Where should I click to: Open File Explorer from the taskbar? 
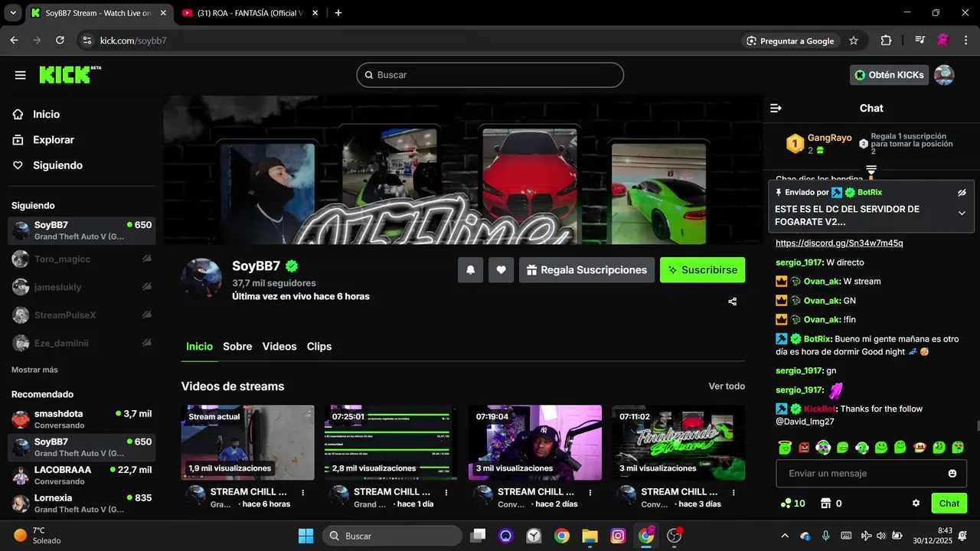(x=590, y=536)
